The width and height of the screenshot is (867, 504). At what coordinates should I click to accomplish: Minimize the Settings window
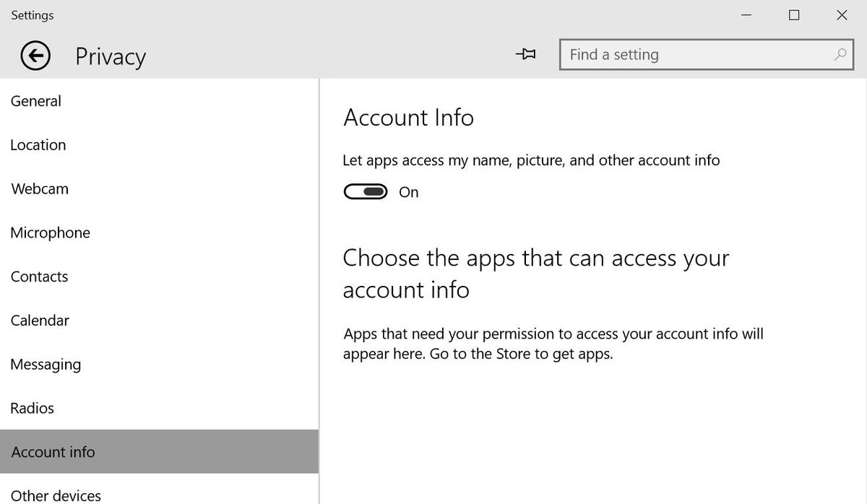[746, 14]
